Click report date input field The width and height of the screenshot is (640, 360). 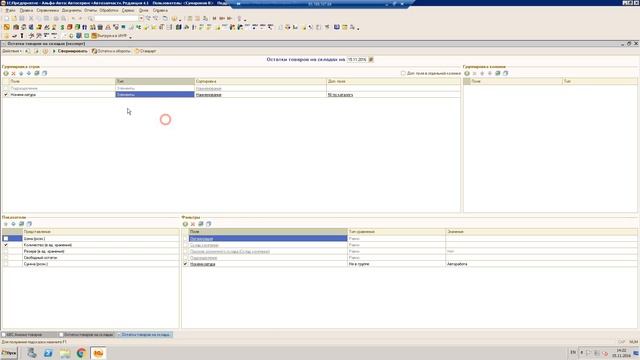coord(357,60)
